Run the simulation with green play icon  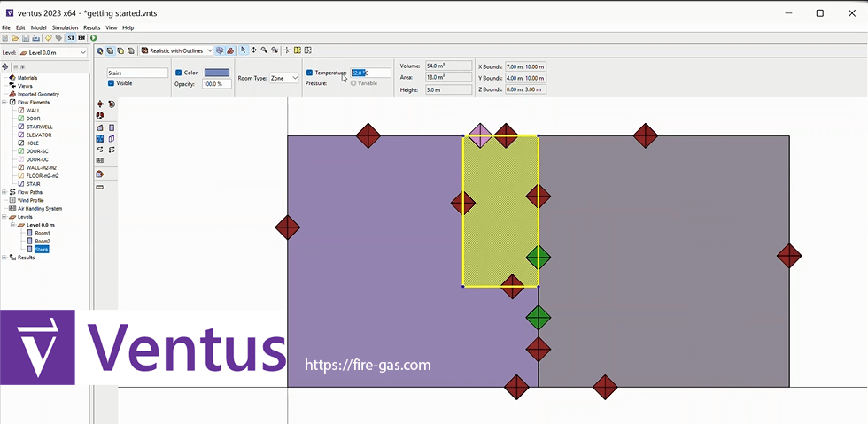[x=94, y=38]
